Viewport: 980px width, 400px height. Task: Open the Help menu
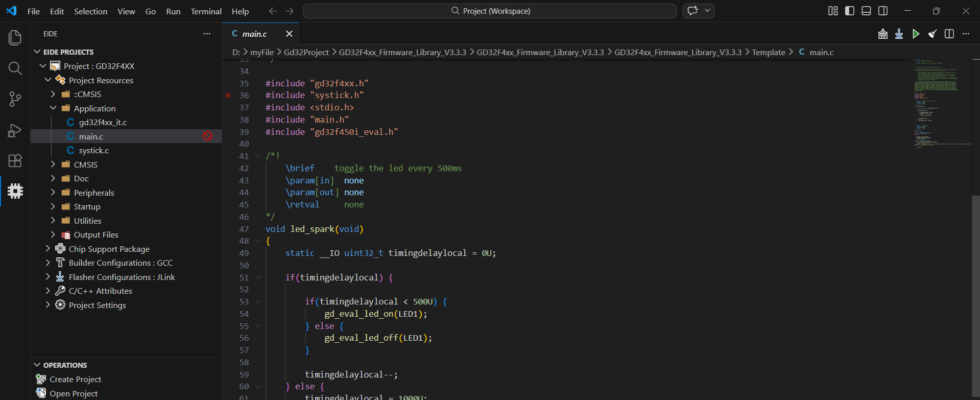coord(240,11)
